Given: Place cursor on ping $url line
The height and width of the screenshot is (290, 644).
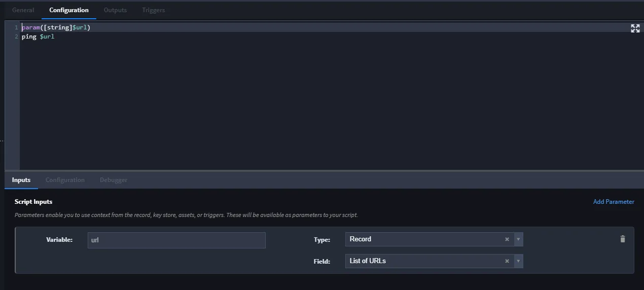Looking at the screenshot, I should 38,37.
